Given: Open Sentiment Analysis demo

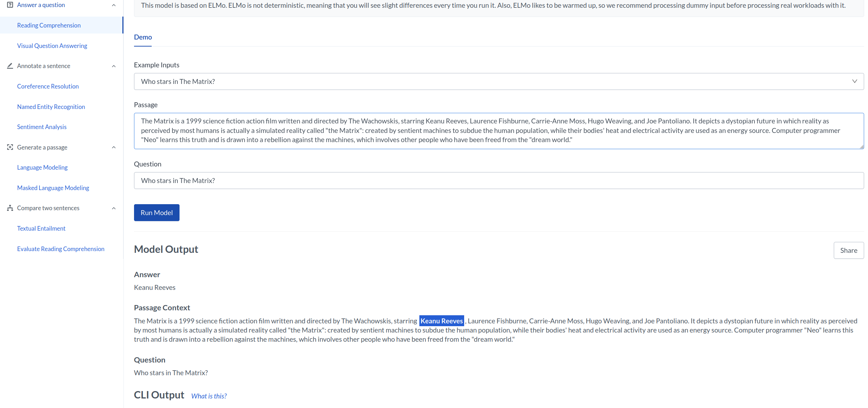Looking at the screenshot, I should (42, 127).
